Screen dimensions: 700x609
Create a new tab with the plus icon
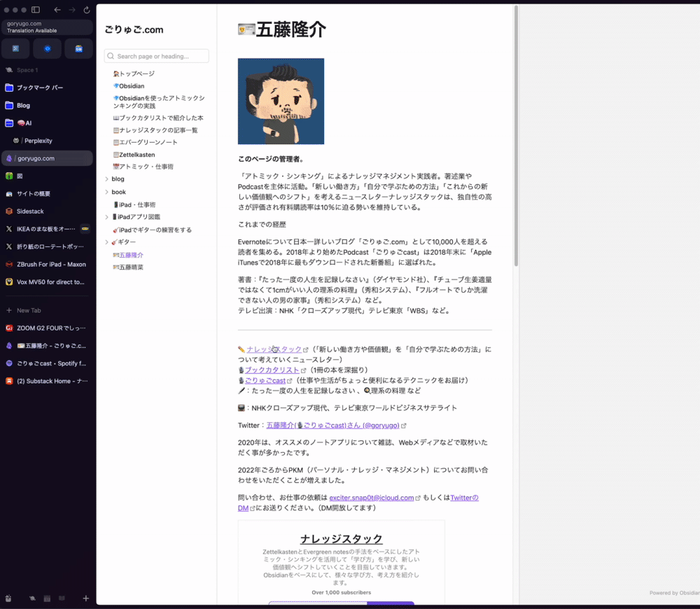[85, 598]
